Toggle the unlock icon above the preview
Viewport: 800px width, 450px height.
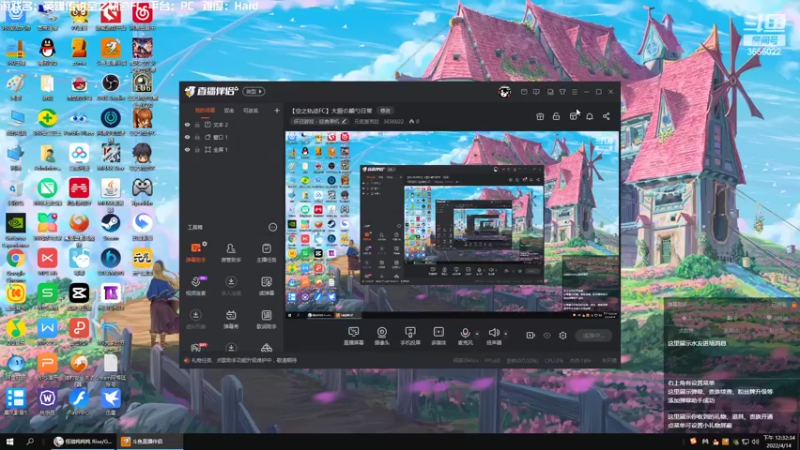556,116
